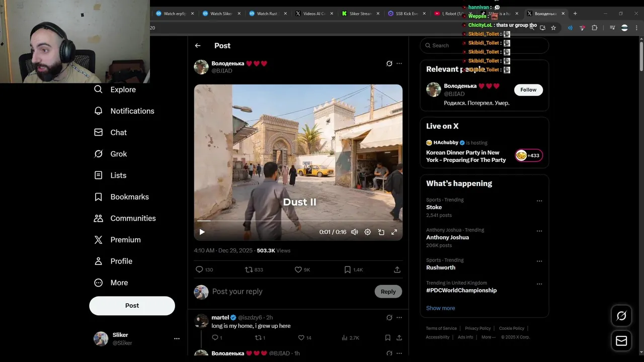Image resolution: width=644 pixels, height=362 pixels.
Task: Click the Grok icon on the main post
Action: click(389, 63)
